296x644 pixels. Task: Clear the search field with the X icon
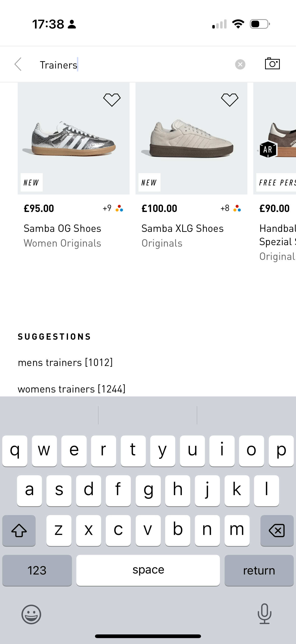(x=240, y=65)
